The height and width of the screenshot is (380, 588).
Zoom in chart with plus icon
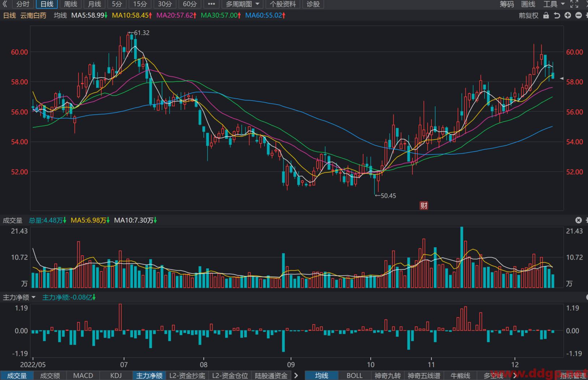[x=568, y=16]
